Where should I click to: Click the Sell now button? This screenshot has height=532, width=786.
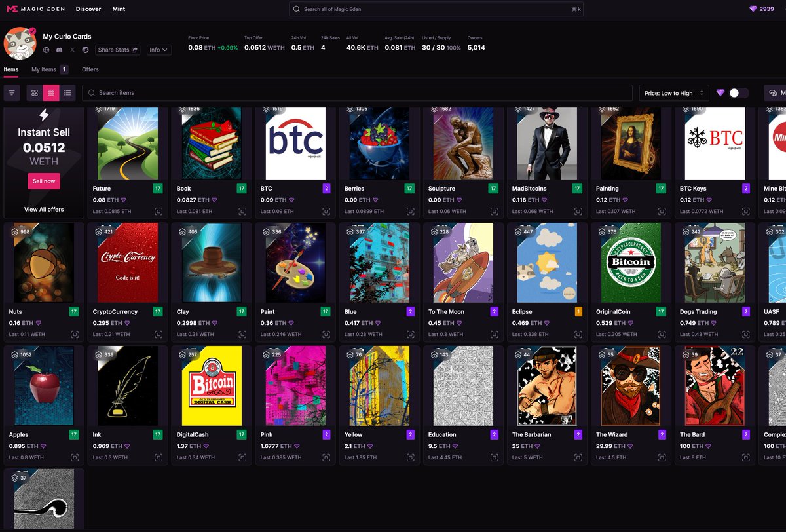44,181
